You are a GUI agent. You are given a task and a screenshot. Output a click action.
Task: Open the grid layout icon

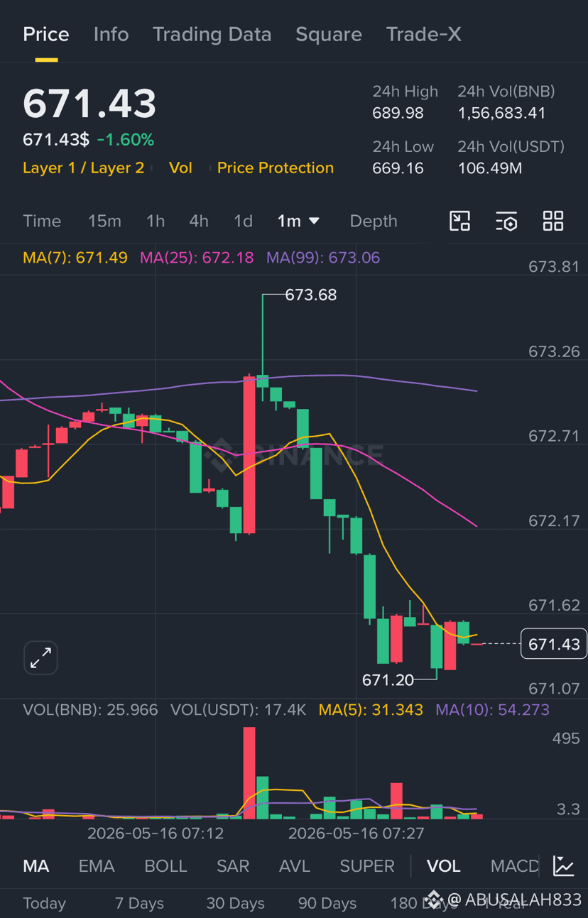click(553, 221)
